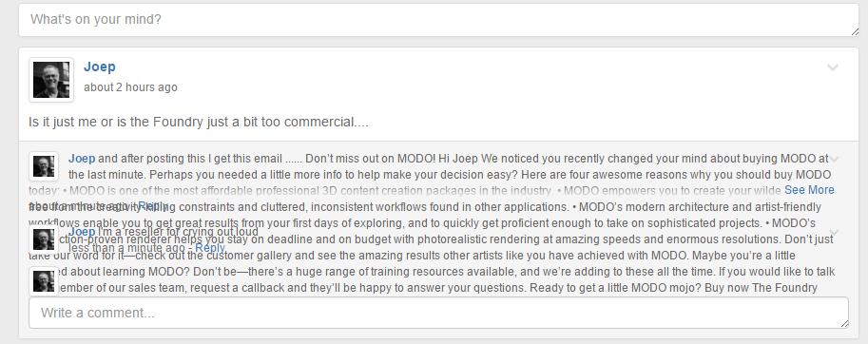
Task: Click Reply under 'I'm a reseller' comment
Action: 210,248
